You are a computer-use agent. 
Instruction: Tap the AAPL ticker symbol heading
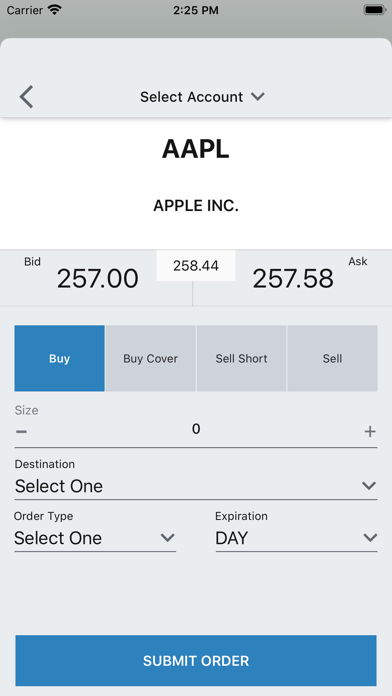[196, 149]
